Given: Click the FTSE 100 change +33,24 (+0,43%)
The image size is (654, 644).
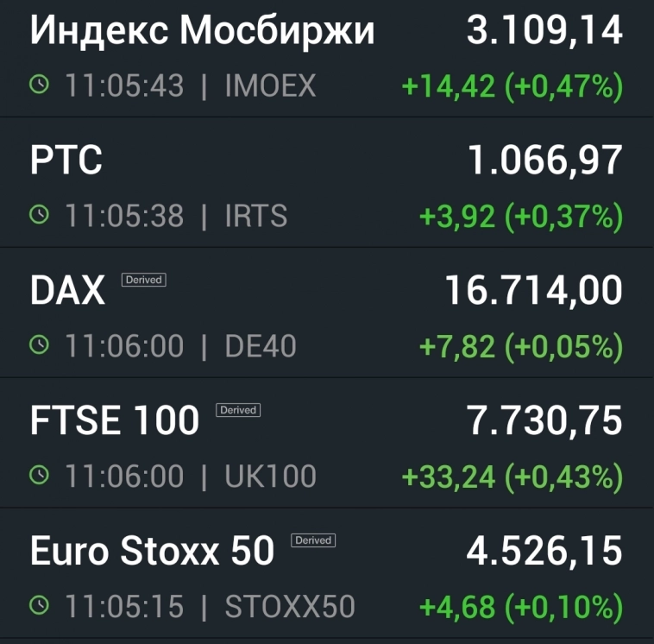Looking at the screenshot, I should pos(513,477).
